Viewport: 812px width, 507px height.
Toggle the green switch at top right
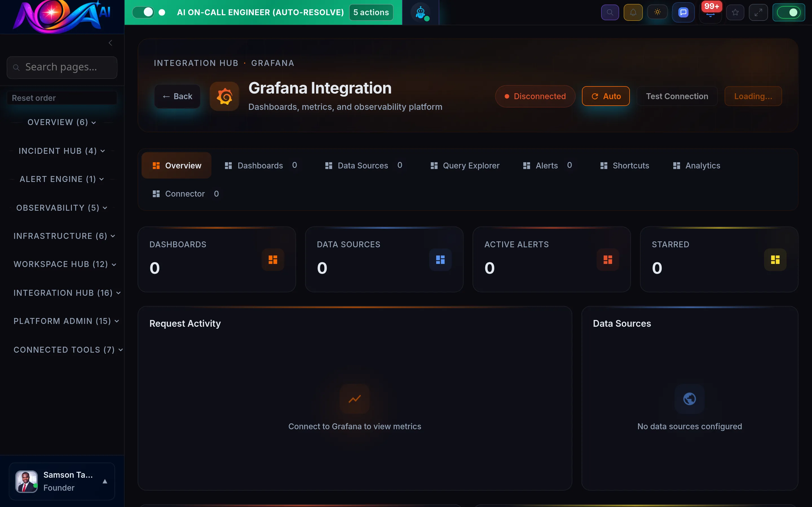click(789, 12)
